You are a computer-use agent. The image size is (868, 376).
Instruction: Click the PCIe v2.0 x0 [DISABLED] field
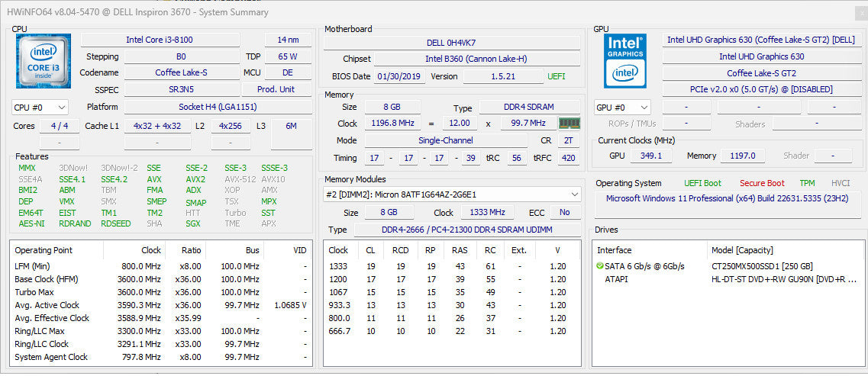[761, 89]
